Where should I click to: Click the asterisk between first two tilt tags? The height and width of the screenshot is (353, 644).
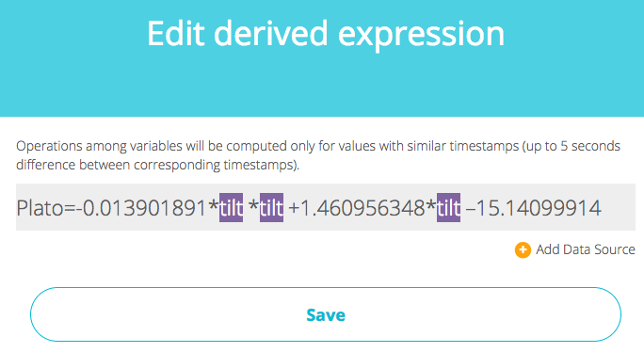click(253, 206)
